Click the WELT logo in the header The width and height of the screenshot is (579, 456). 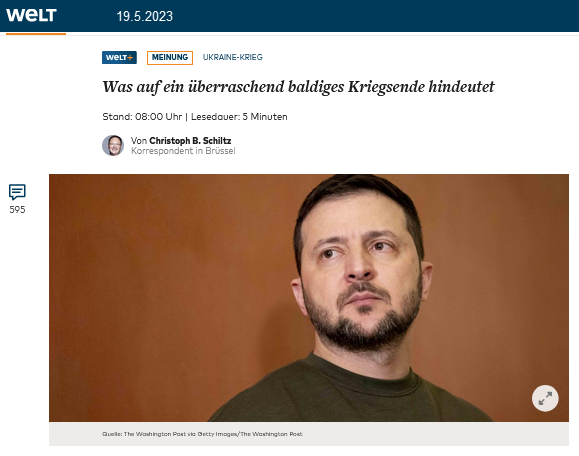tap(31, 15)
